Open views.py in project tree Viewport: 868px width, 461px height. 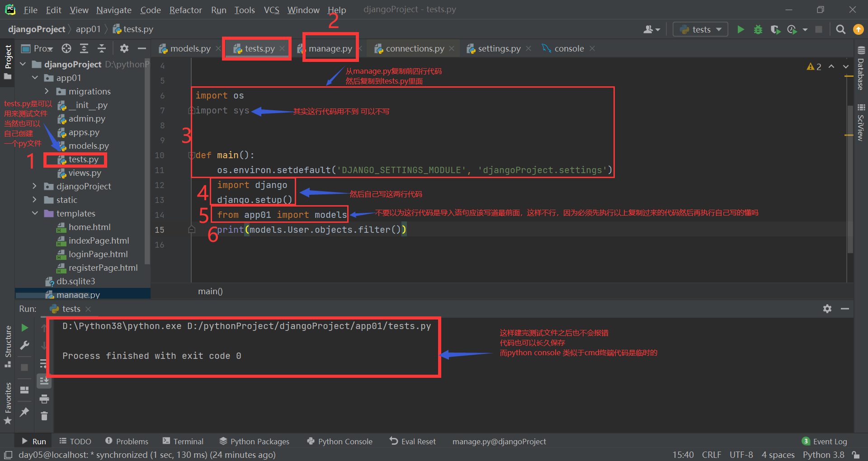pos(85,173)
